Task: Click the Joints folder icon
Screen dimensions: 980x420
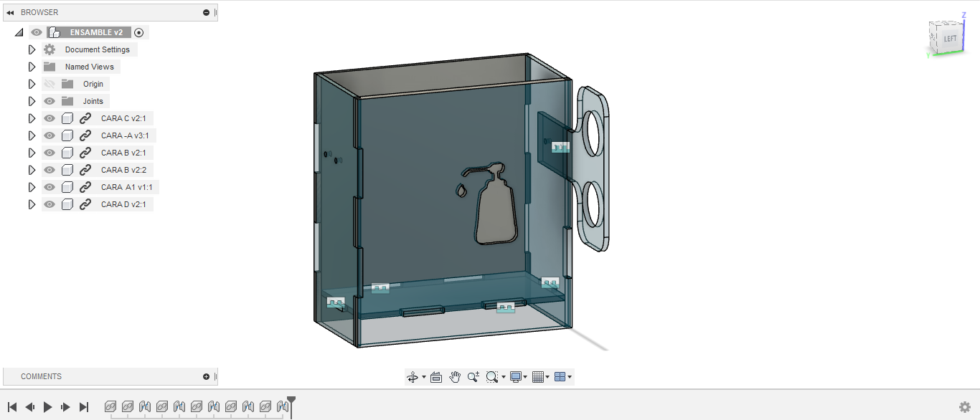Action: pyautogui.click(x=67, y=101)
